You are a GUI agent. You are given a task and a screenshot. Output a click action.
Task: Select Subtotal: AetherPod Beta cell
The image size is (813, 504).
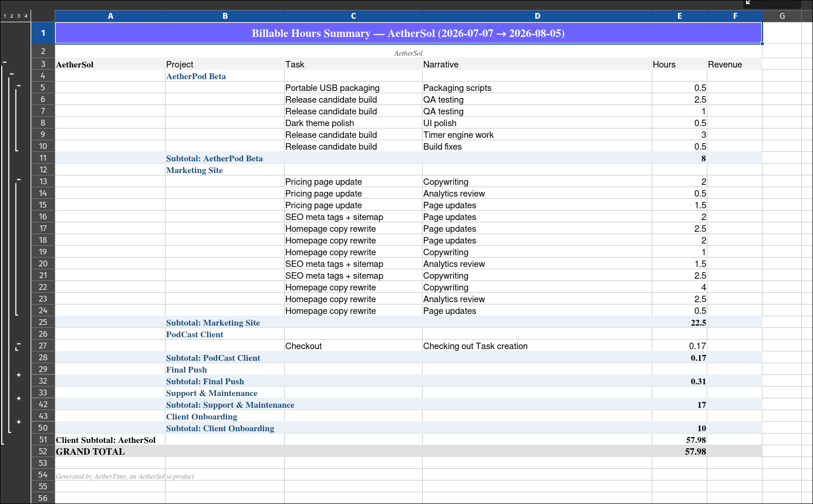coord(225,158)
